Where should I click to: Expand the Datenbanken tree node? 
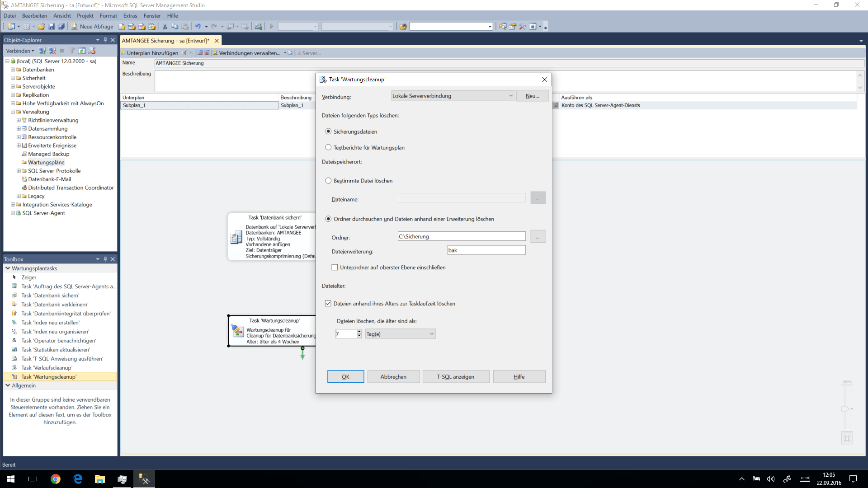pyautogui.click(x=13, y=70)
